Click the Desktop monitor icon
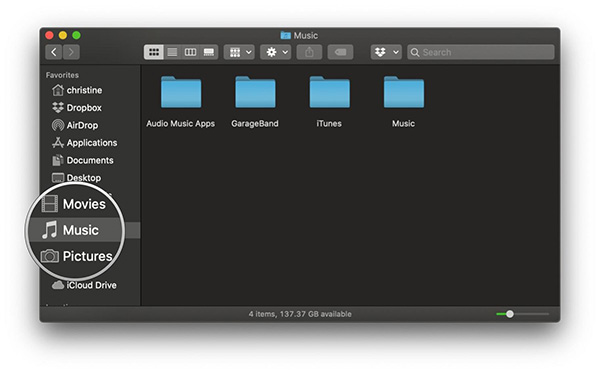600x374 pixels. 58,178
